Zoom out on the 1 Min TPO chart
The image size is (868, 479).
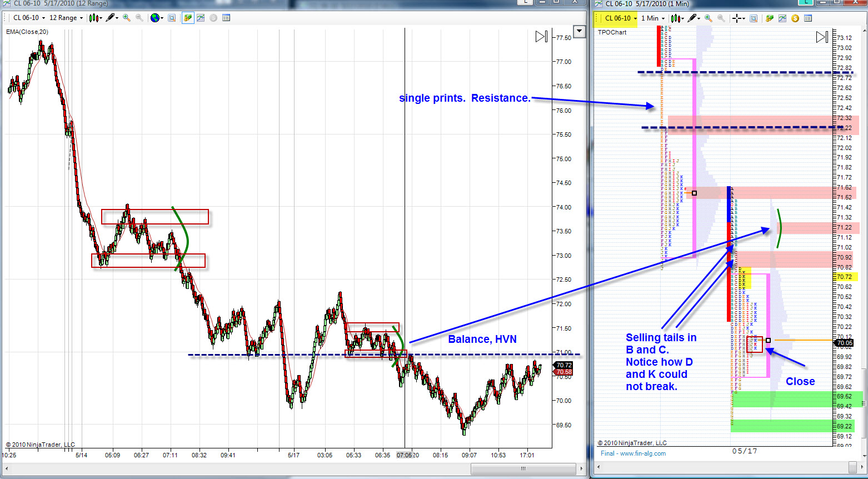[x=721, y=18]
